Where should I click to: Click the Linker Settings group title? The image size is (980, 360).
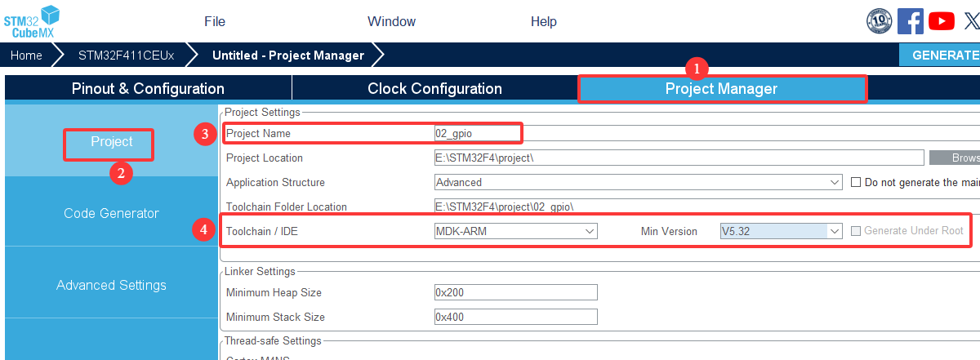click(x=260, y=271)
